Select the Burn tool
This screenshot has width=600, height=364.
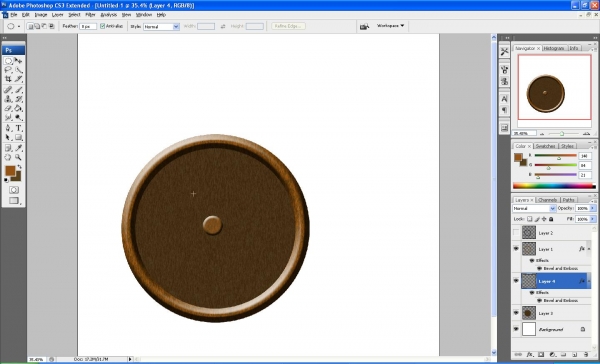coord(18,117)
